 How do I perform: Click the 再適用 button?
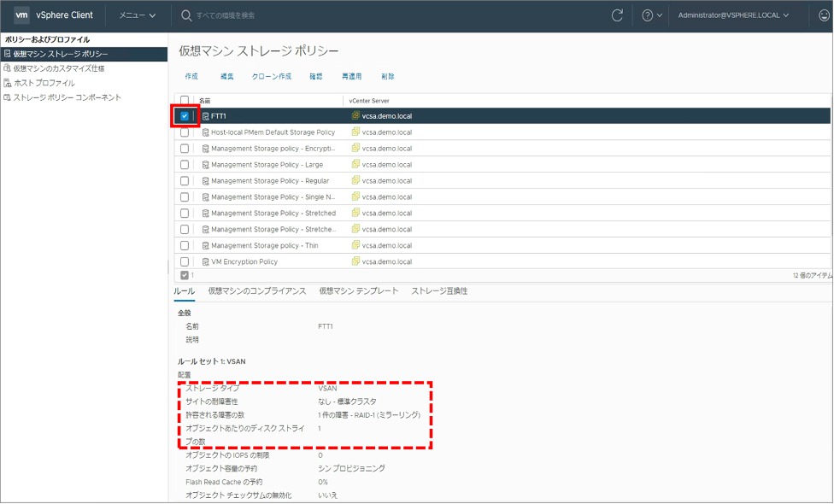coord(351,77)
